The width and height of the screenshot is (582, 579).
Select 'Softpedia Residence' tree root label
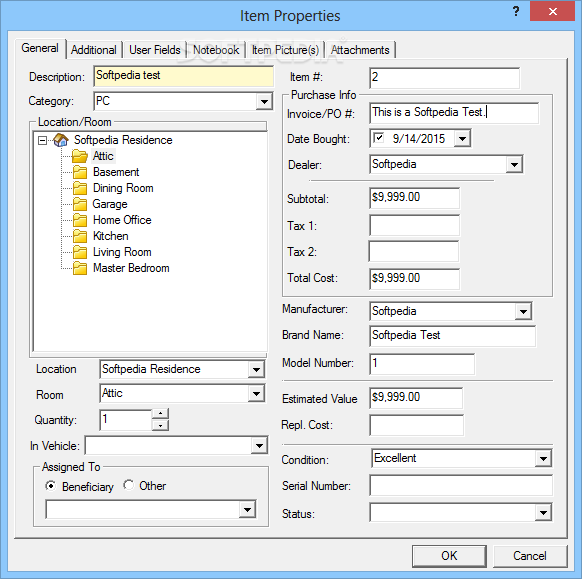click(x=123, y=140)
